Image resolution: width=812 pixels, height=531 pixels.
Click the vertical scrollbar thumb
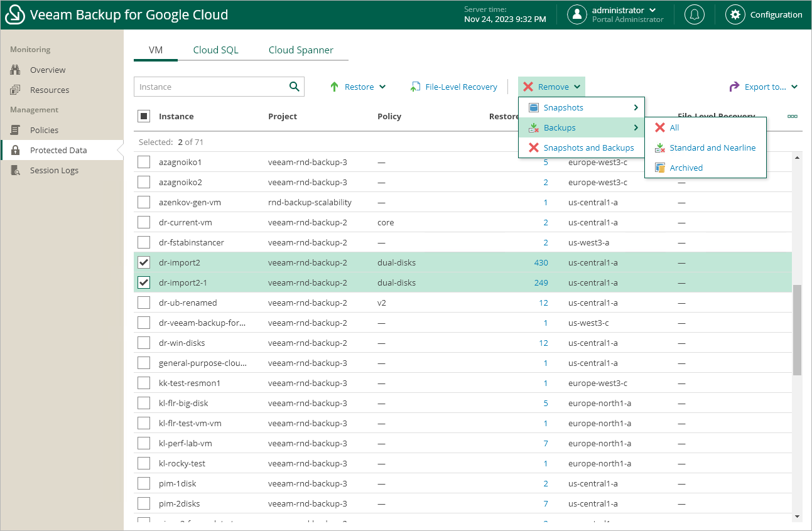point(797,330)
